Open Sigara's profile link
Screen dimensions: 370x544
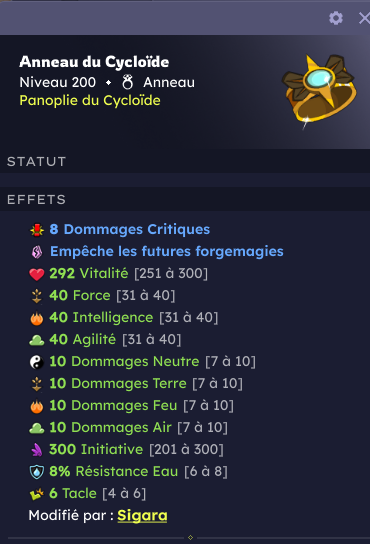pos(142,515)
